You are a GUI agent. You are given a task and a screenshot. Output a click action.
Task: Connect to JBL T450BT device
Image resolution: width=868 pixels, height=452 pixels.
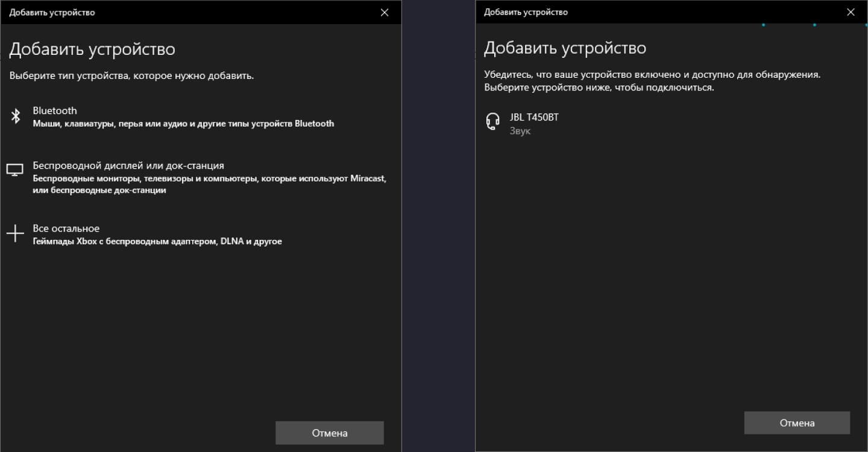[x=671, y=124]
